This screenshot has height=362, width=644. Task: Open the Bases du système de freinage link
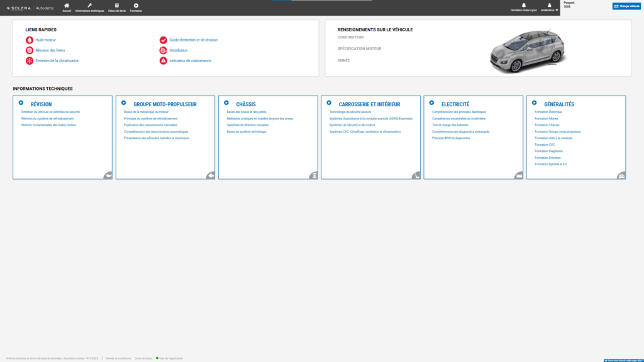point(247,132)
